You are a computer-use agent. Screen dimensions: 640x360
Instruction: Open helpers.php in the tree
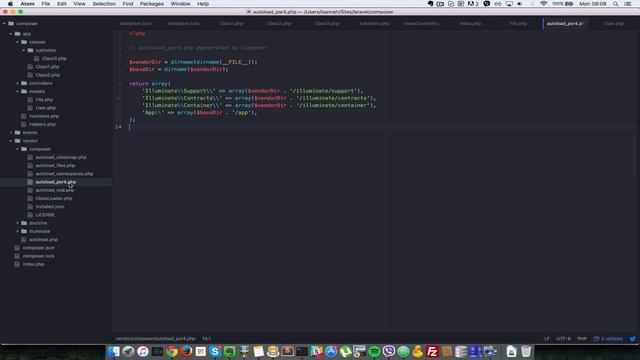[42, 124]
